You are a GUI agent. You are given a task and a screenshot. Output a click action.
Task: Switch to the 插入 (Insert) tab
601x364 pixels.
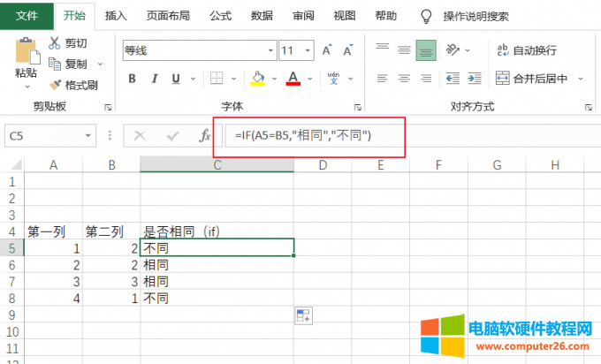point(116,16)
